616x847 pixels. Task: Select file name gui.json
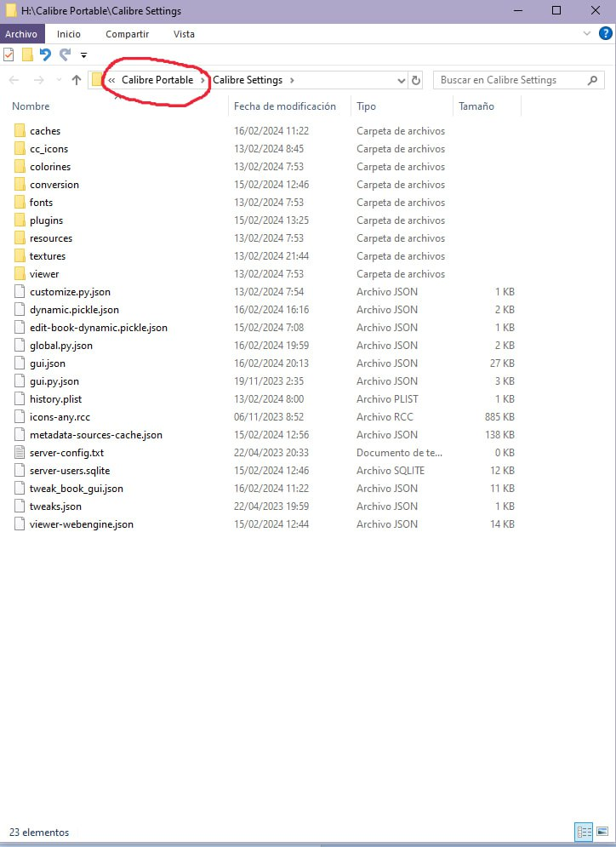[x=48, y=363]
